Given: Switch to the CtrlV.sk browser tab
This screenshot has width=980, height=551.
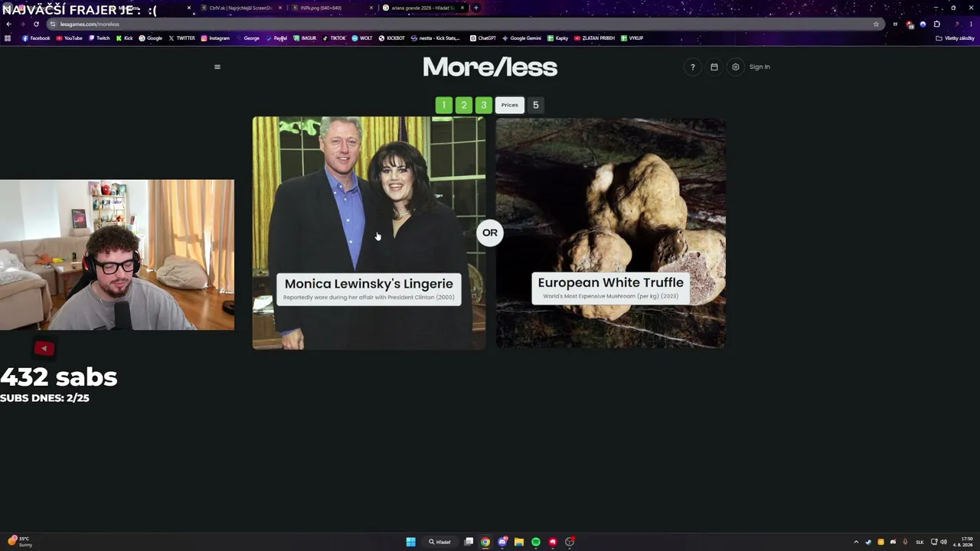Looking at the screenshot, I should point(240,8).
